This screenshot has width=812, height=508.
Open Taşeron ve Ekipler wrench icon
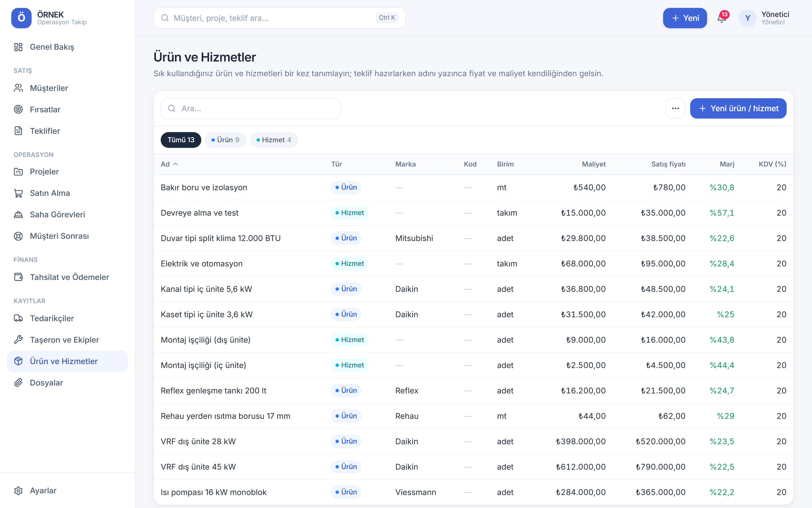[18, 340]
